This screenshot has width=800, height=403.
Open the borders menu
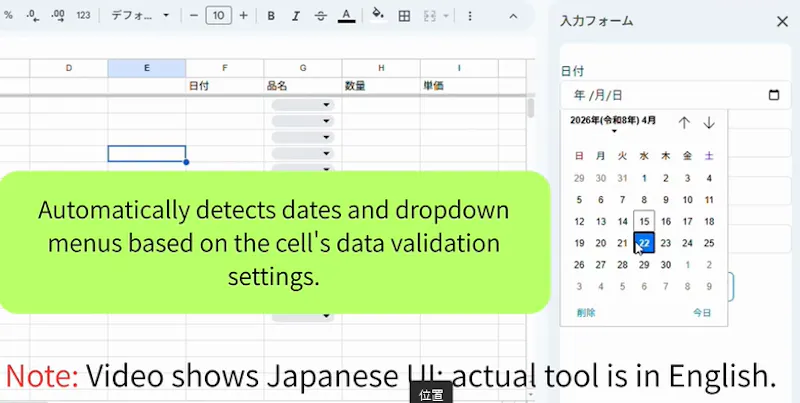[x=404, y=16]
